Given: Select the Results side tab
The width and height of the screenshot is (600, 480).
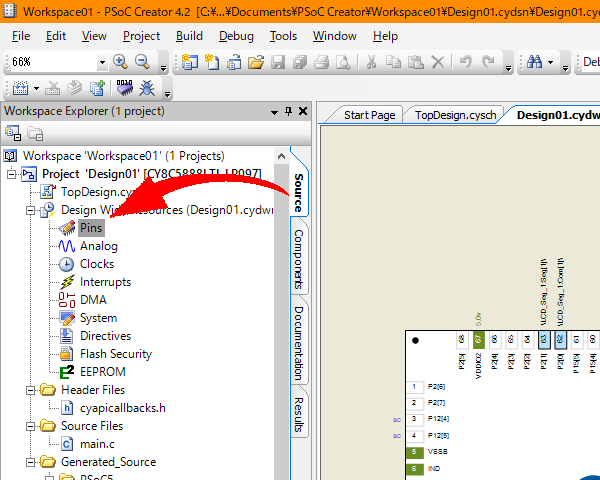Looking at the screenshot, I should [299, 415].
